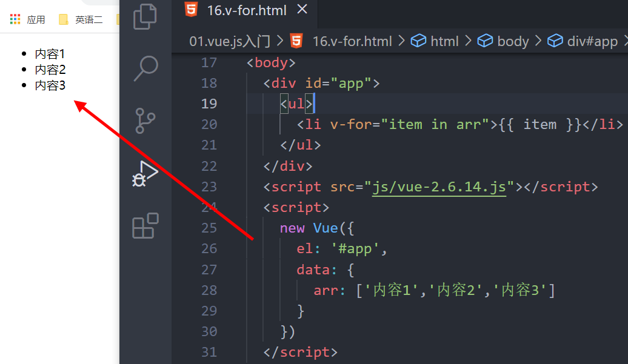
Task: Click the HTML5 icon on the 16.v-for.html tab
Action: [191, 10]
